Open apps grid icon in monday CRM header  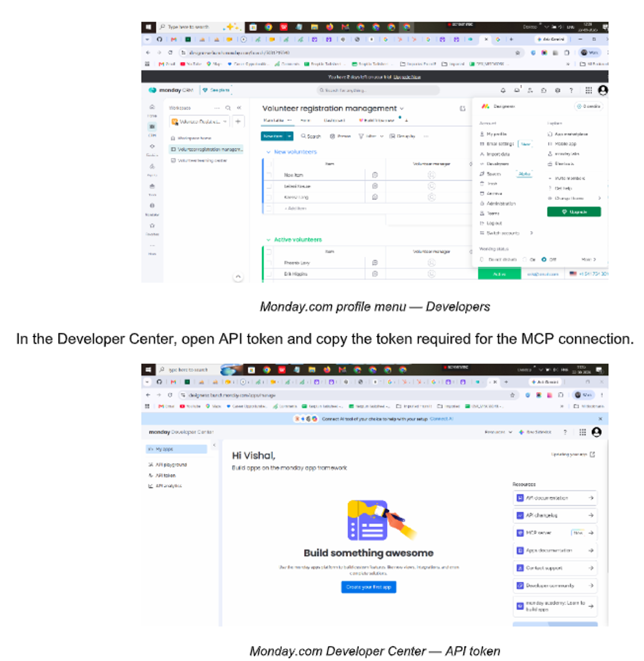point(588,90)
